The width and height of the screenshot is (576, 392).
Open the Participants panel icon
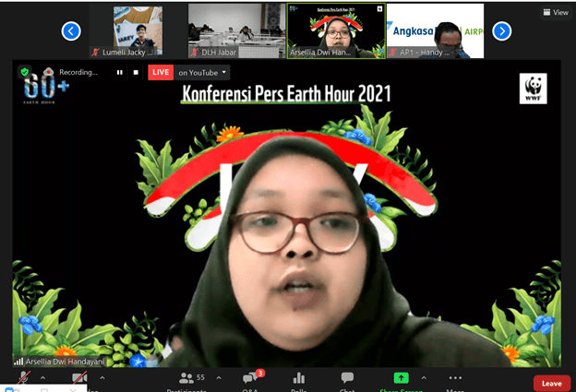click(187, 378)
